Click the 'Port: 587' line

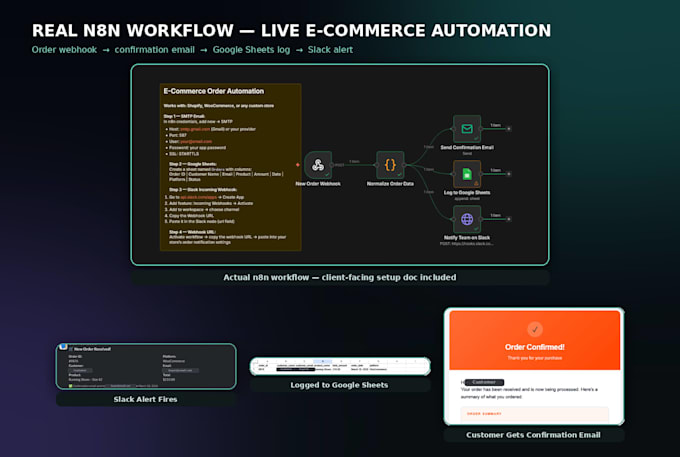(177, 135)
